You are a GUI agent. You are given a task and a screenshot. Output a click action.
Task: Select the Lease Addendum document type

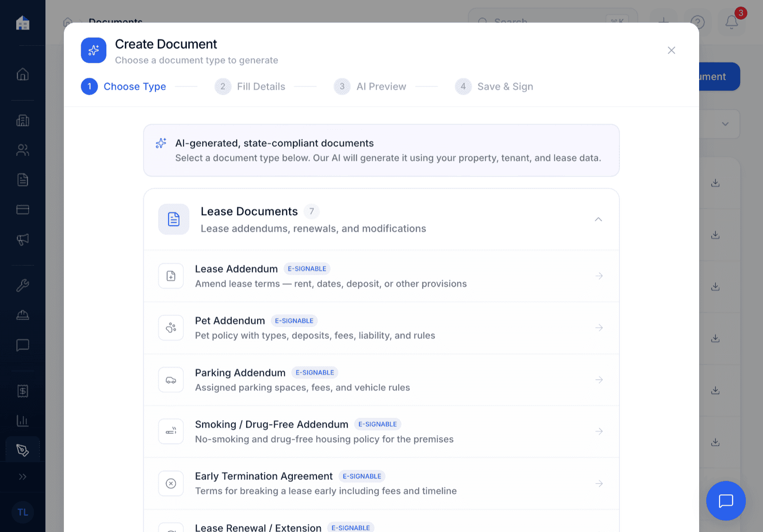[x=381, y=276]
